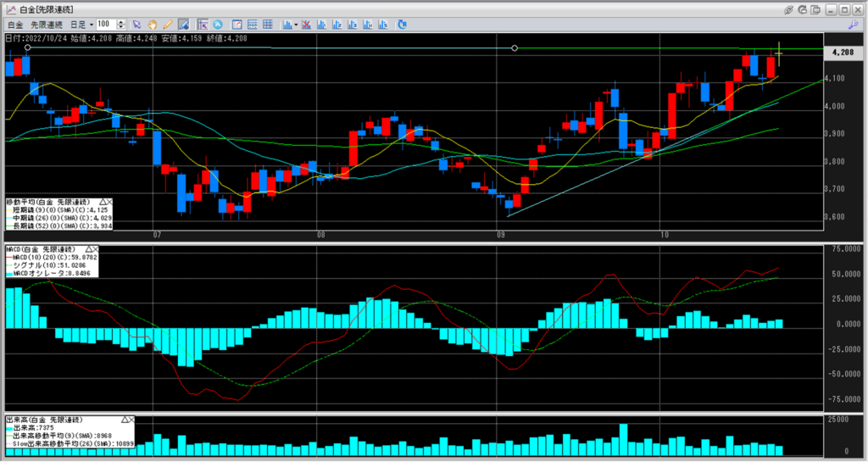Click the 09 month label on time axis
This screenshot has height=462, width=868.
click(x=500, y=235)
